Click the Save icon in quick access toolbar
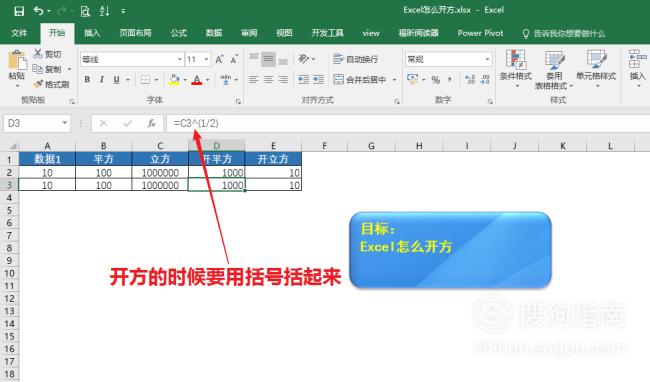The height and width of the screenshot is (382, 650). click(19, 11)
